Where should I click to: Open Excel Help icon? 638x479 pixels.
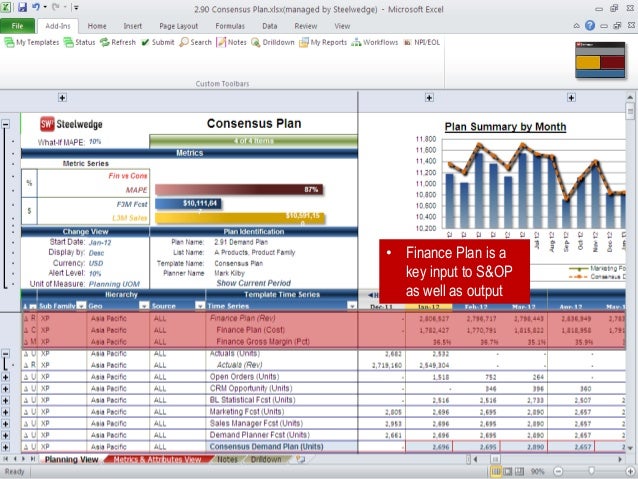(590, 26)
